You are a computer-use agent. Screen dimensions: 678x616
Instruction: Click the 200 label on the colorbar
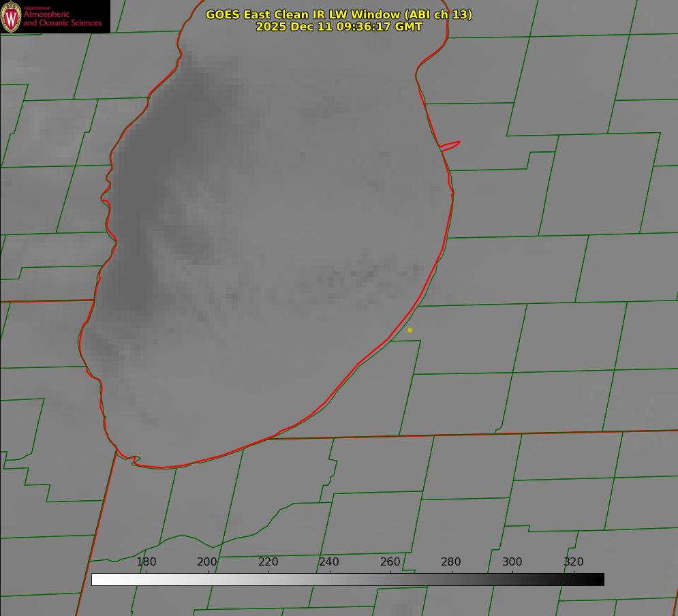(x=207, y=562)
